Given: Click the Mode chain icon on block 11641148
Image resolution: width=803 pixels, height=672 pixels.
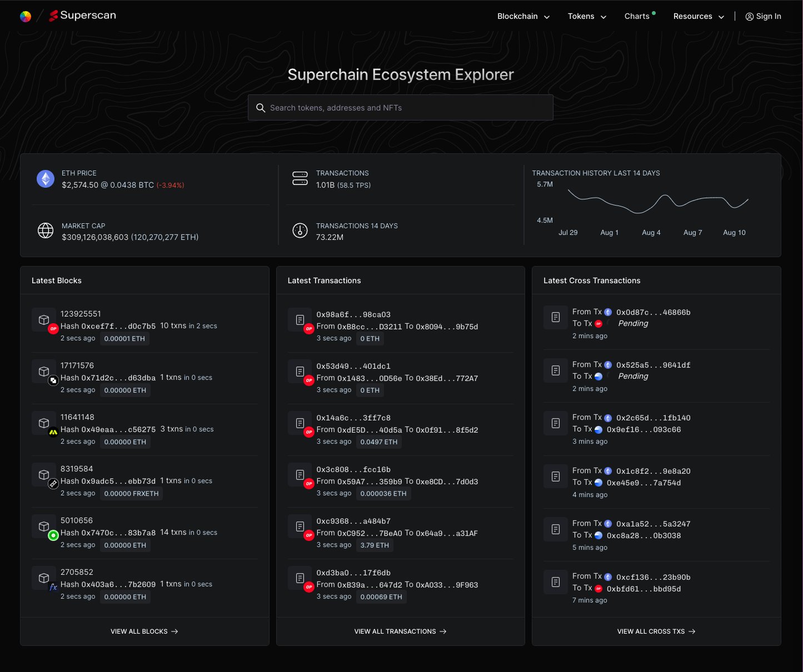Looking at the screenshot, I should (53, 432).
